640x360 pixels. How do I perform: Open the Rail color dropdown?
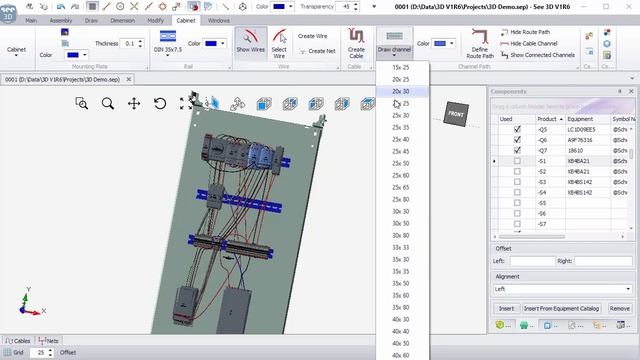(223, 43)
